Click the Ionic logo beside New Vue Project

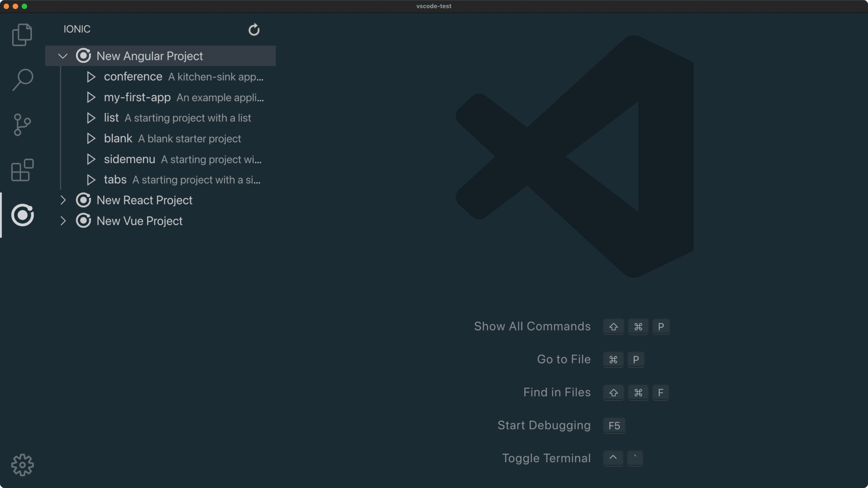[x=83, y=221]
